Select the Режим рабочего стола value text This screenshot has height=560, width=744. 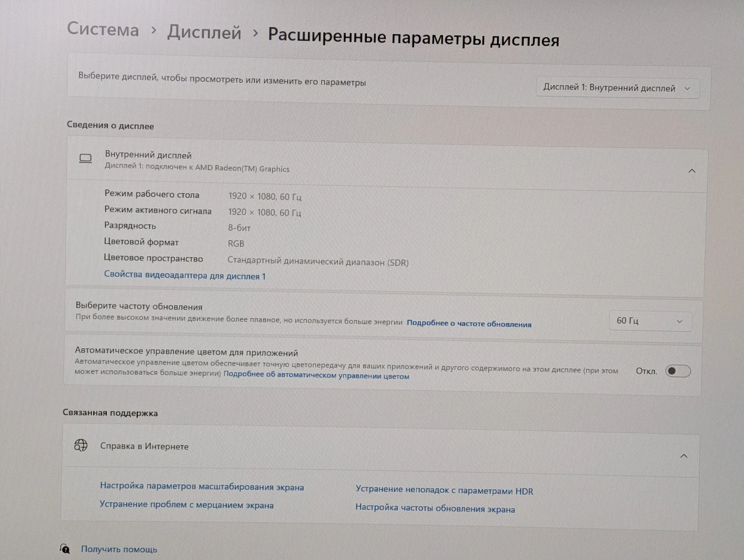265,196
